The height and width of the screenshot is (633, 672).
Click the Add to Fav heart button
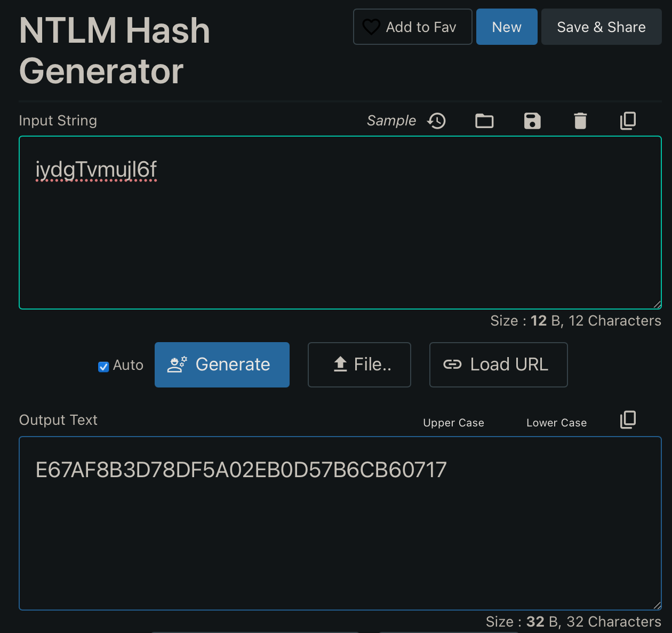412,27
